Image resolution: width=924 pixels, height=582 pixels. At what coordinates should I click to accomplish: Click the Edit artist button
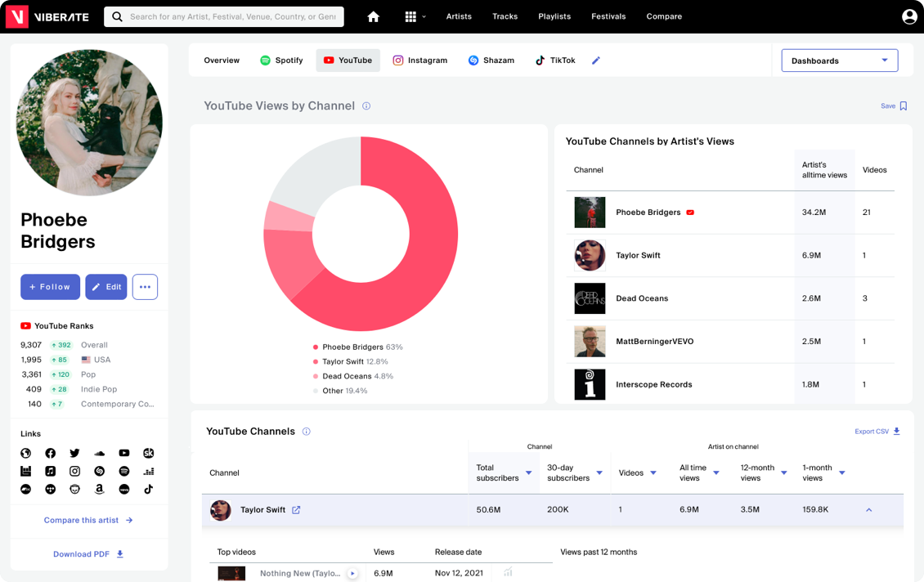[x=106, y=287]
